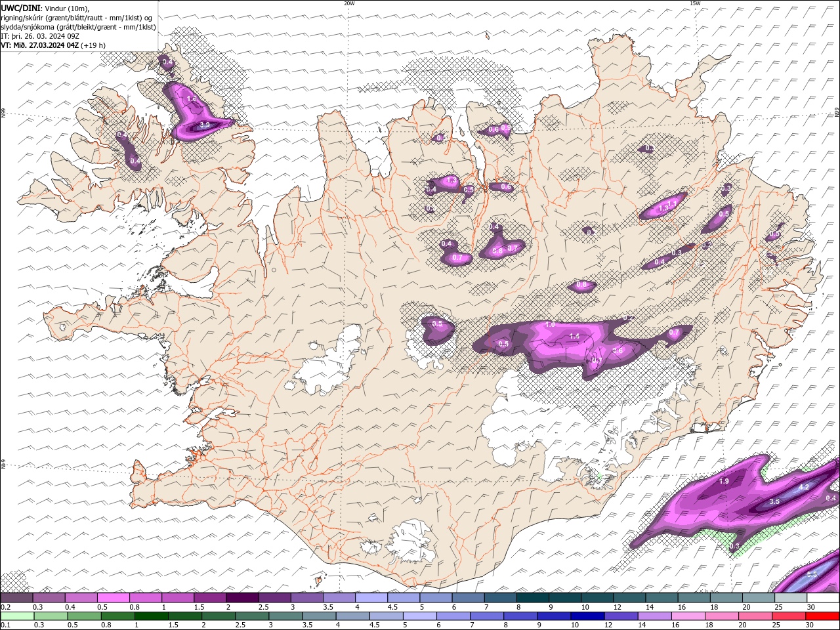
Task: Pick the darkest purple 2 swatch, upper scale
Action: (x=242, y=598)
